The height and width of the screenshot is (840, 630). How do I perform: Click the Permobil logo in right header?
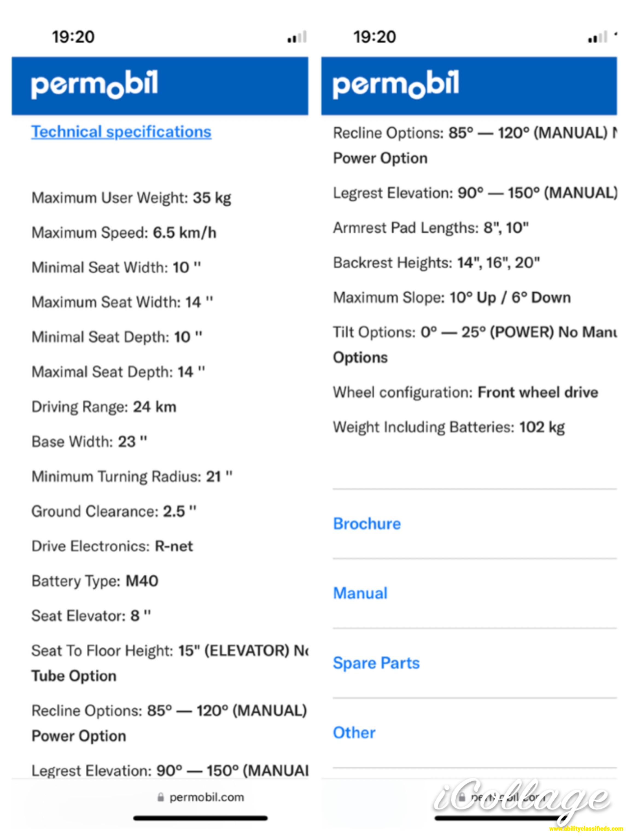(x=396, y=84)
